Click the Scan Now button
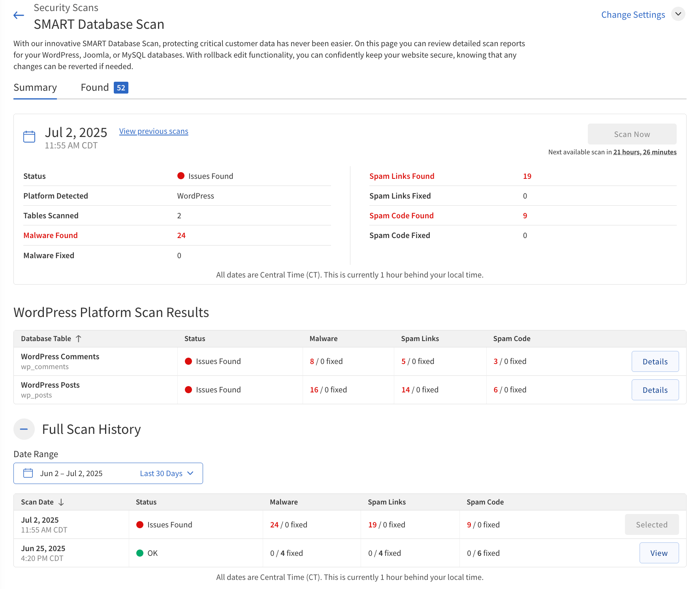Image resolution: width=700 pixels, height=589 pixels. (632, 134)
